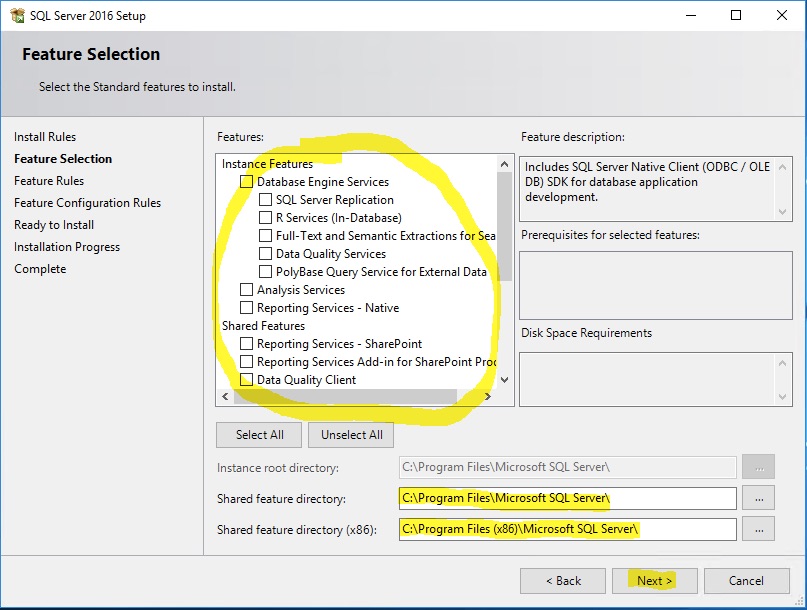
Task: Go to Next setup page
Action: coord(655,581)
